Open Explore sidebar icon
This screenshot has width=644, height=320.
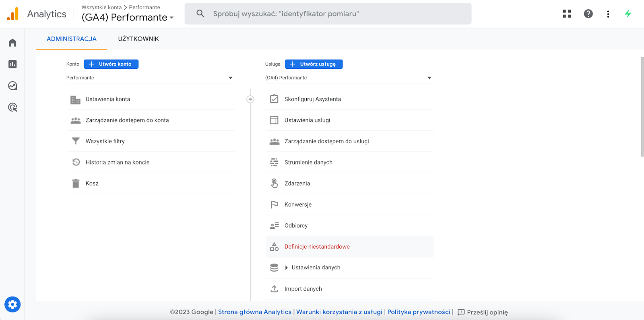tap(12, 86)
